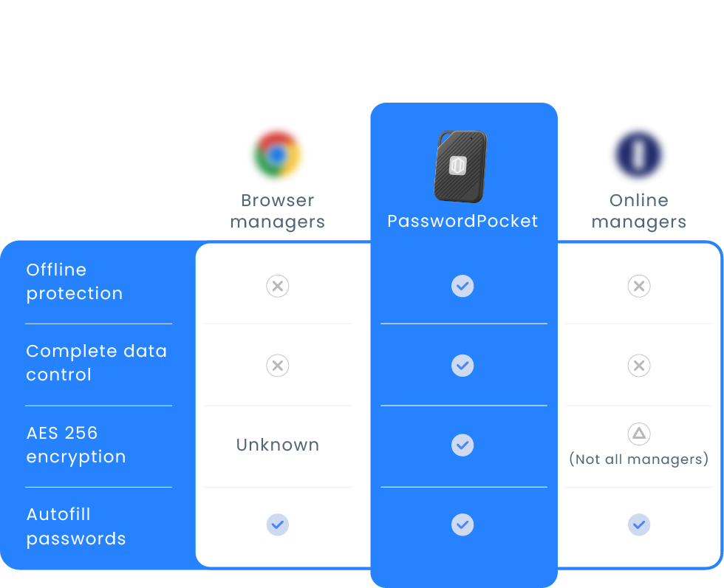Click the triangle warning icon

point(639,434)
